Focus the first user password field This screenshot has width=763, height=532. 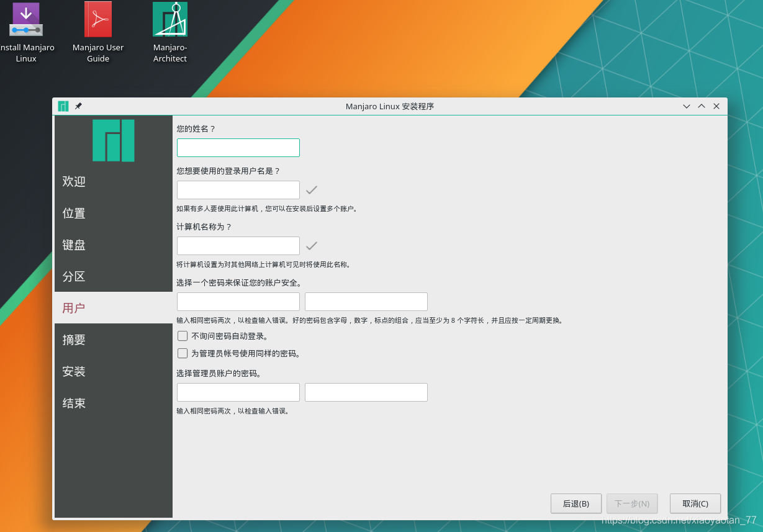click(238, 302)
